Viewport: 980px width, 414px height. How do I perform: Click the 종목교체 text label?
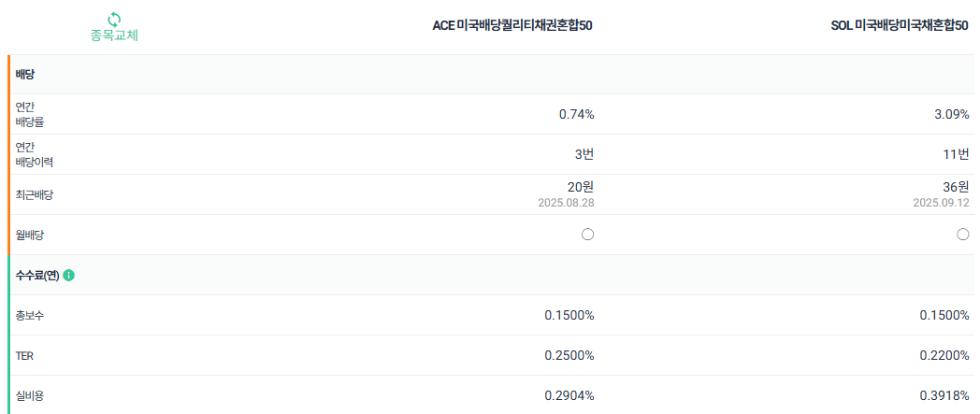coord(114,35)
